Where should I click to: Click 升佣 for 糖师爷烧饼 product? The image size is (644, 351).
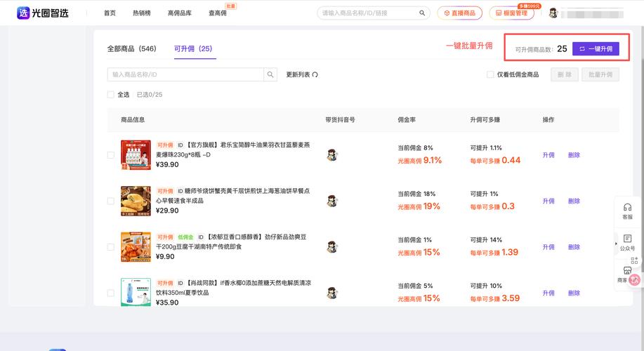tap(548, 201)
